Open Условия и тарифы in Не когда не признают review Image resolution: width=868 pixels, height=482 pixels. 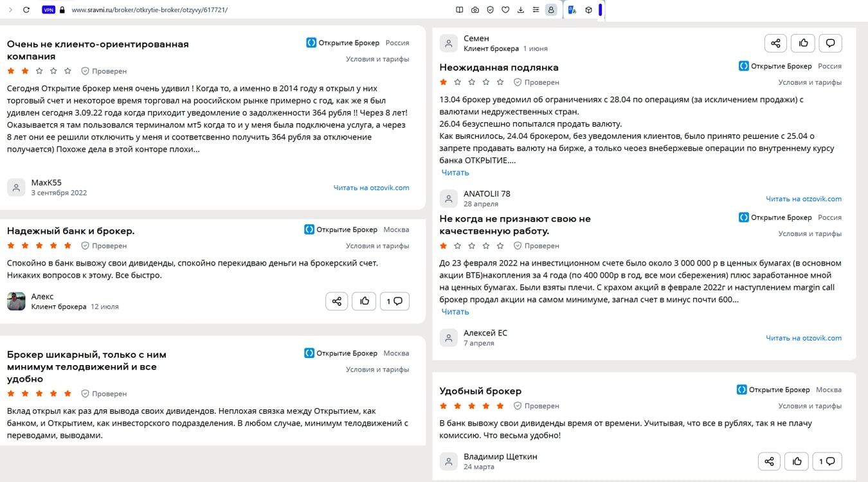point(810,234)
